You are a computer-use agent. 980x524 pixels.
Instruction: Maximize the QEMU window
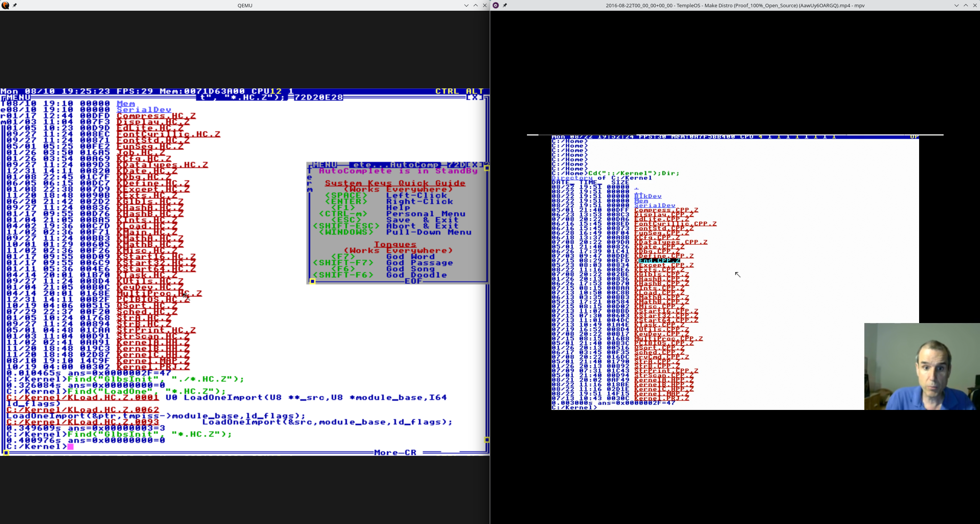point(476,5)
